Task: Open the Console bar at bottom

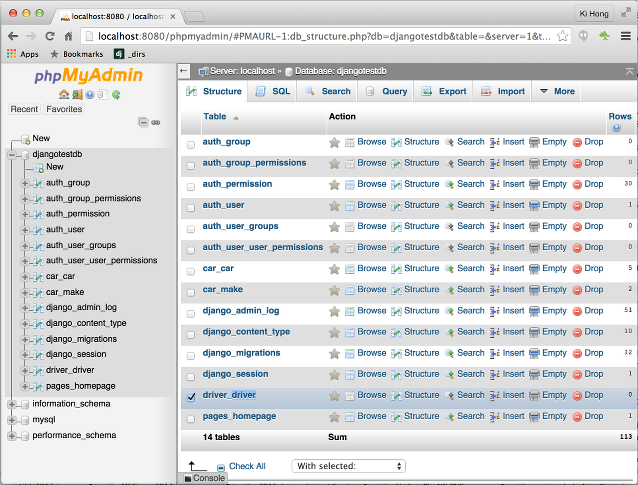Action: [204, 478]
